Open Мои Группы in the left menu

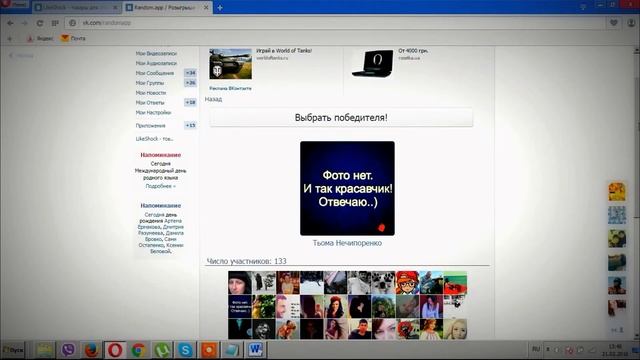click(150, 83)
